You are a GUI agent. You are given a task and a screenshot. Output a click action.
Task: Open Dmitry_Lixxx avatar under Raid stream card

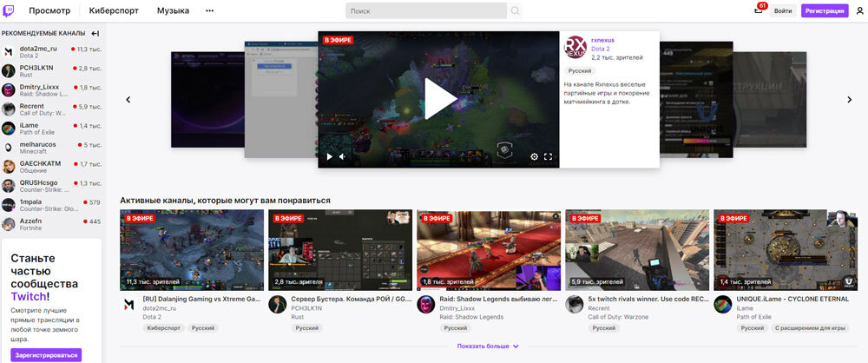[425, 304]
